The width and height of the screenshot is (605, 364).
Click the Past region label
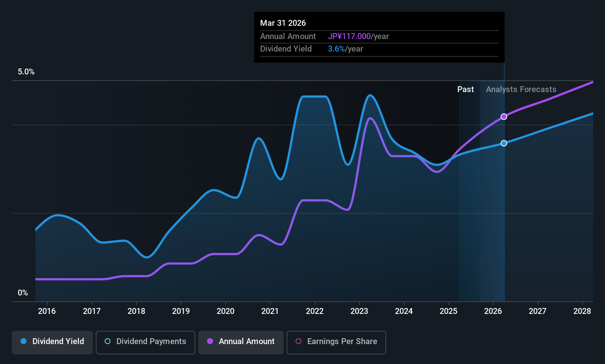coord(465,90)
